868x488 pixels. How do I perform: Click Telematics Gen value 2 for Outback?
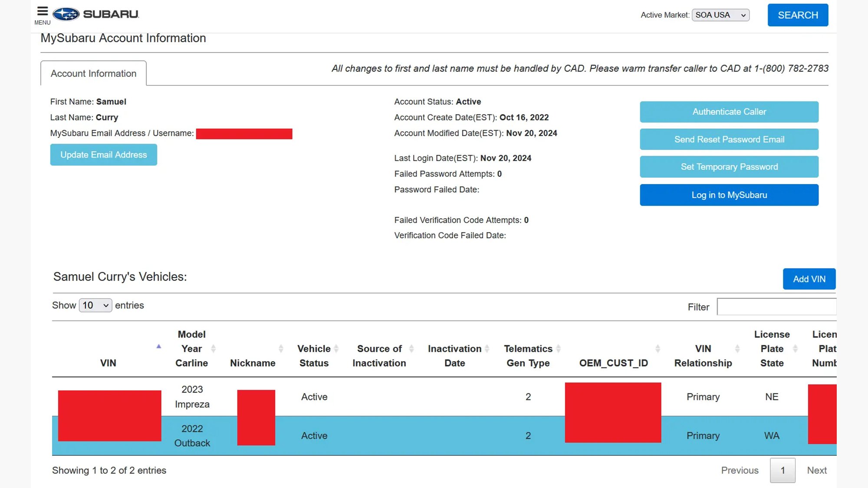pyautogui.click(x=528, y=436)
